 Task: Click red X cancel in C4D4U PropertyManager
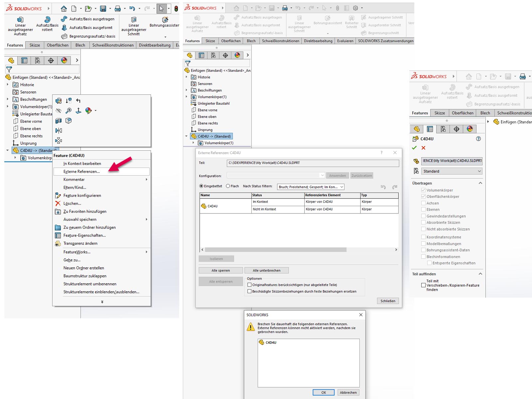(423, 148)
